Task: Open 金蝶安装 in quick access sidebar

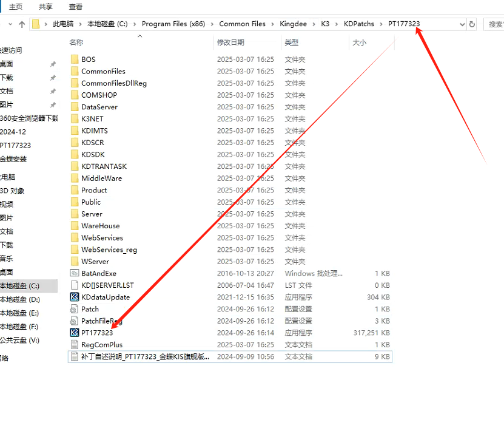Action: click(13, 159)
